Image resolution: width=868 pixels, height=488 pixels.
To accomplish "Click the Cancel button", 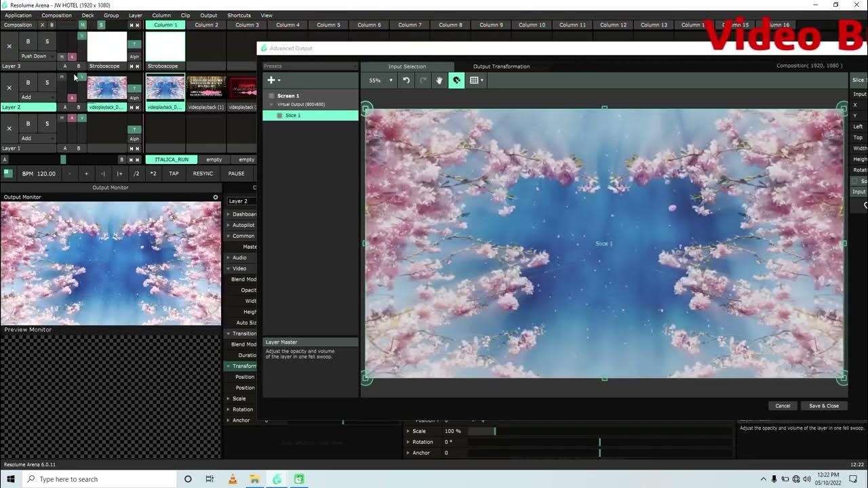I will [783, 406].
